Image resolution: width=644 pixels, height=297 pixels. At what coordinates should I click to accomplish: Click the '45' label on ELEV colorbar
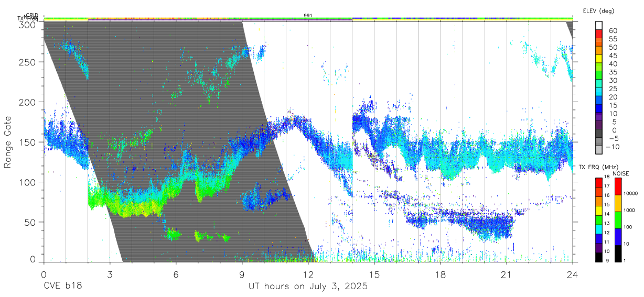coord(613,56)
